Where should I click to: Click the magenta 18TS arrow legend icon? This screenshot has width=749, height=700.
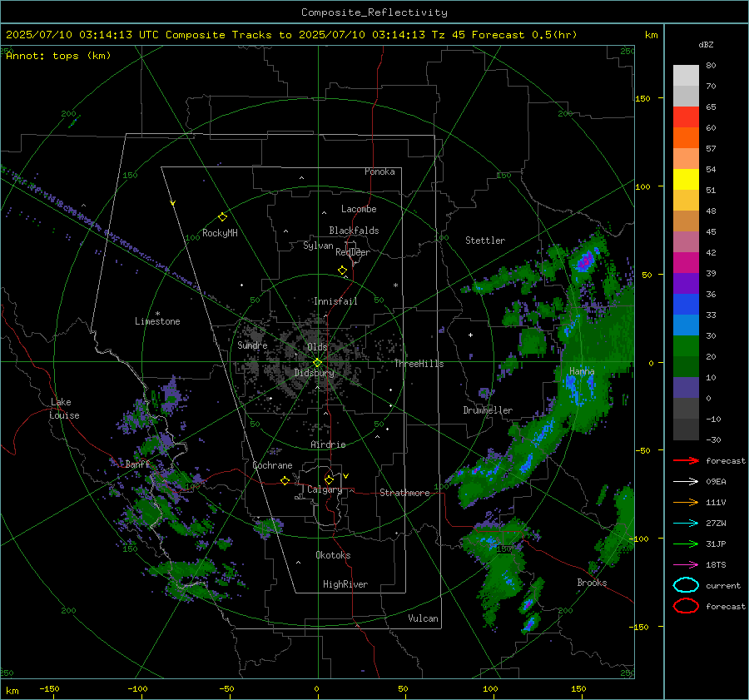click(686, 564)
